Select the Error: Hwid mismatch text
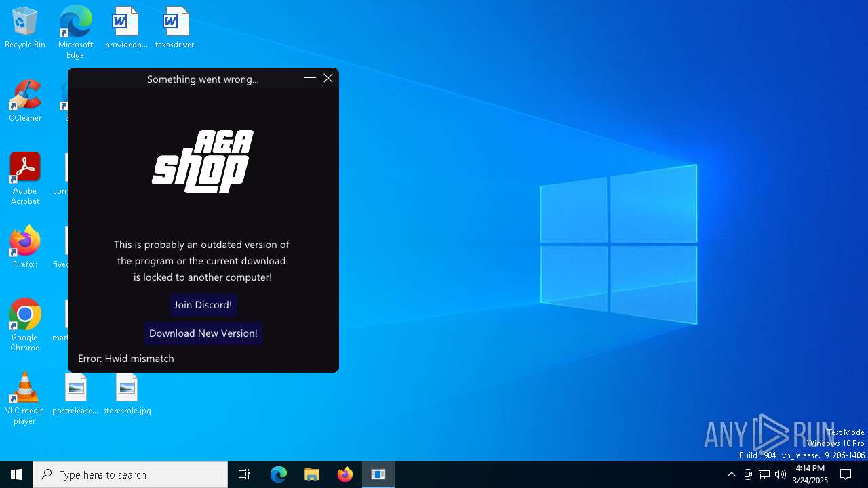868x488 pixels. [x=126, y=359]
